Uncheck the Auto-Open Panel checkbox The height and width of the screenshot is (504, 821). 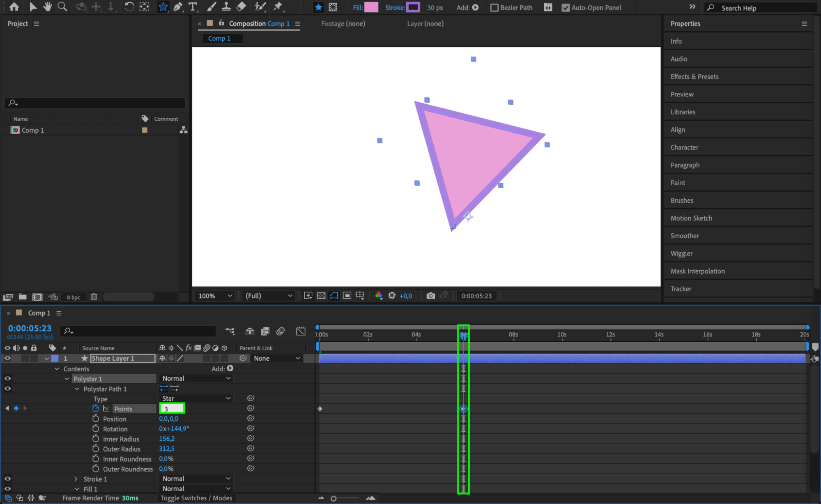566,7
